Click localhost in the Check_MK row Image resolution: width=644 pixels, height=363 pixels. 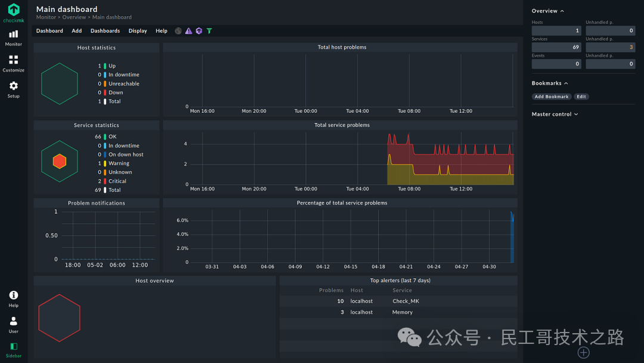(x=361, y=302)
